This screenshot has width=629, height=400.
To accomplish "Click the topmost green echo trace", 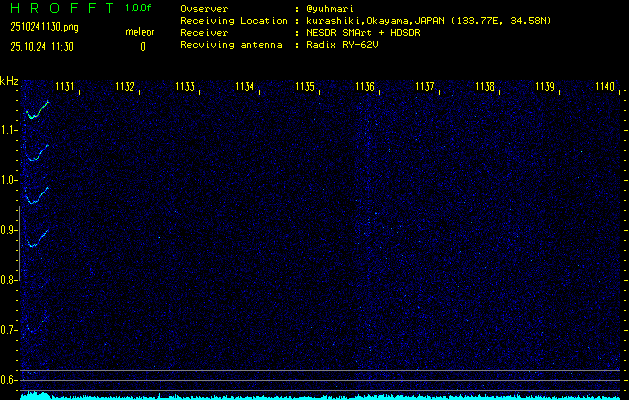I will (37, 111).
